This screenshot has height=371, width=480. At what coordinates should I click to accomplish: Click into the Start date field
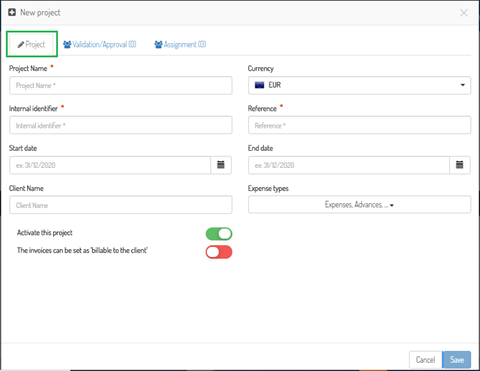pos(110,165)
